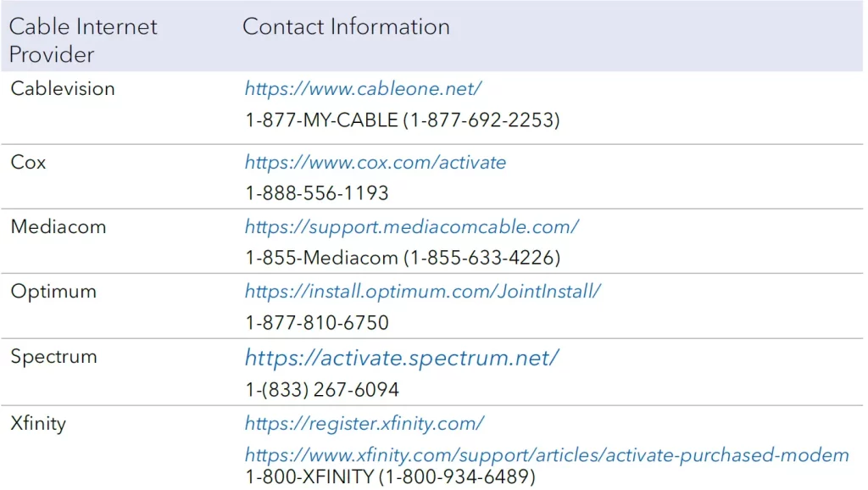Open the install.optimum.com JointInstall link
Screen dimensions: 868x490
pyautogui.click(x=423, y=292)
